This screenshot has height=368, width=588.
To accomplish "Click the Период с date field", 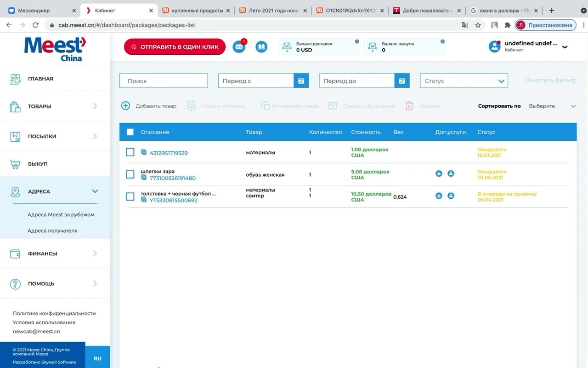I will (256, 80).
